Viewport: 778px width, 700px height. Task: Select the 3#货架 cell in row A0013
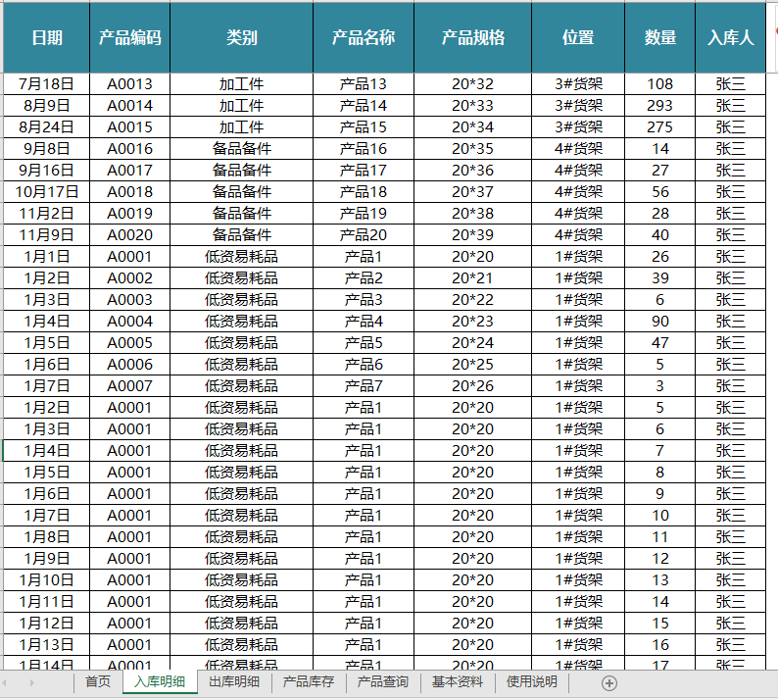(578, 84)
